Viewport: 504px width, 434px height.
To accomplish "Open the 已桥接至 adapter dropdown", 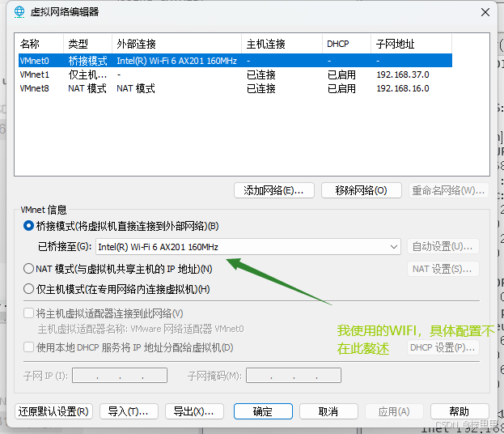I will click(248, 247).
